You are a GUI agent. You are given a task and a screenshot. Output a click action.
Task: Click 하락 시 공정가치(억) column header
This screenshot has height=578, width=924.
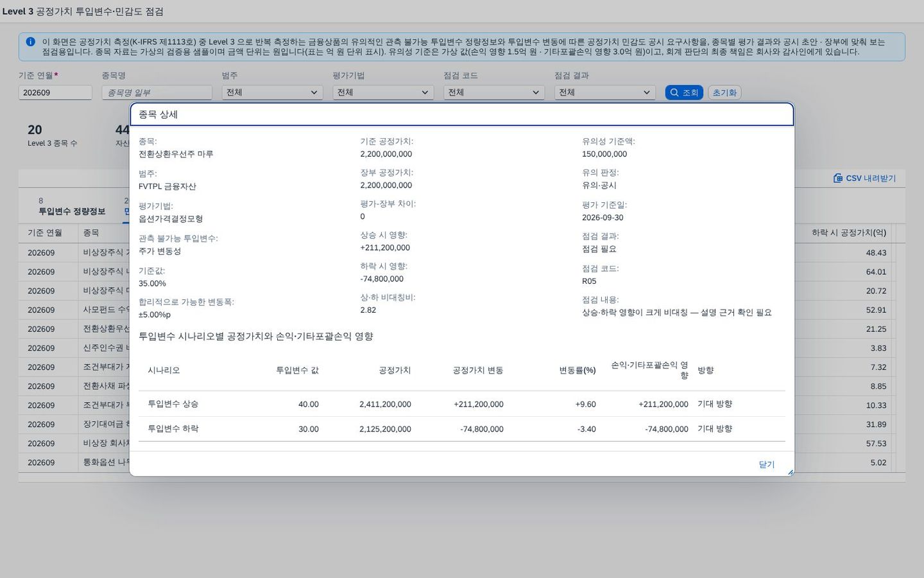pyautogui.click(x=849, y=232)
